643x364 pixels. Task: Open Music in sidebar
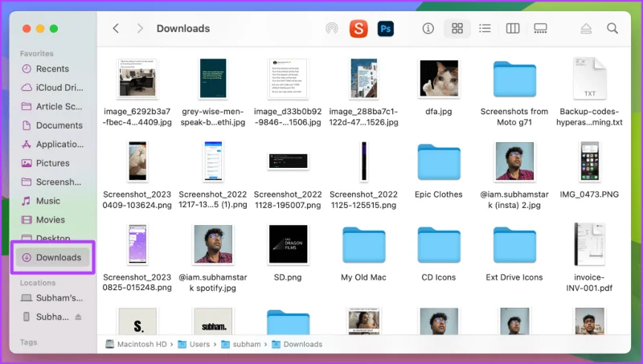(51, 201)
